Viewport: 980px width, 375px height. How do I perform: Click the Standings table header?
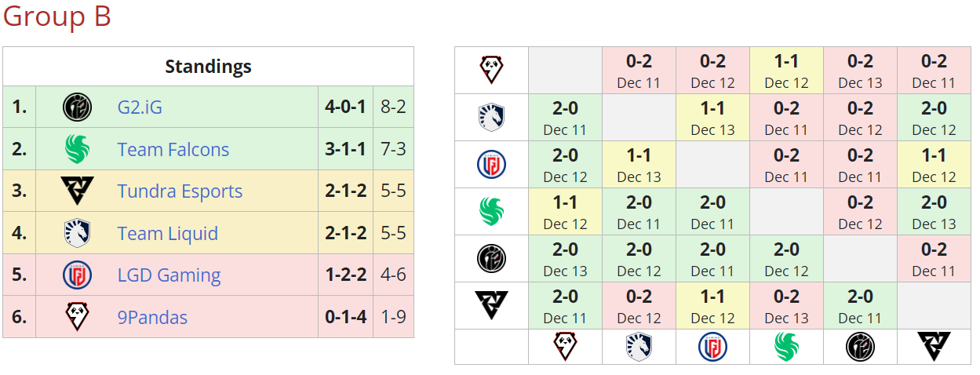pyautogui.click(x=208, y=67)
